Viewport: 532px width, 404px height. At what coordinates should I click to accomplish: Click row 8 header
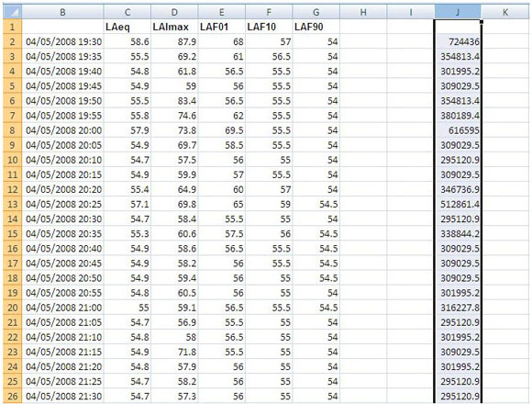(x=12, y=130)
